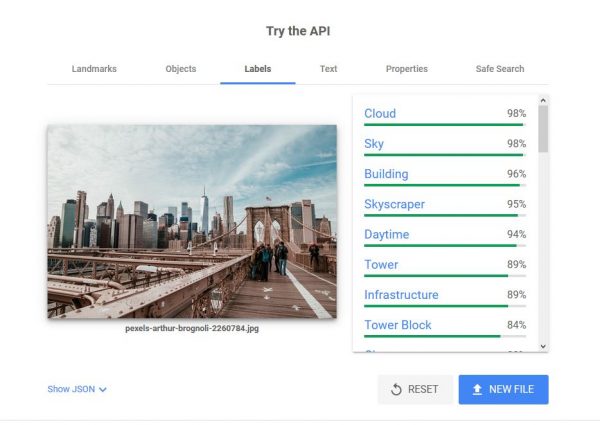Click the Infrastructure confidence bar
The width and height of the screenshot is (600, 425).
(445, 306)
